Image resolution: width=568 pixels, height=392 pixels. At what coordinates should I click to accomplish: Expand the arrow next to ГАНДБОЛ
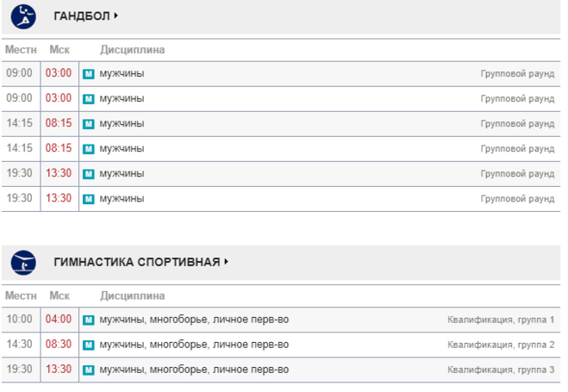pos(115,16)
